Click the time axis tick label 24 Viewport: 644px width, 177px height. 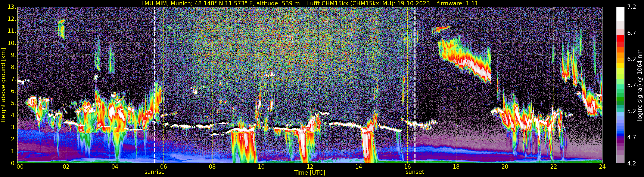point(602,167)
